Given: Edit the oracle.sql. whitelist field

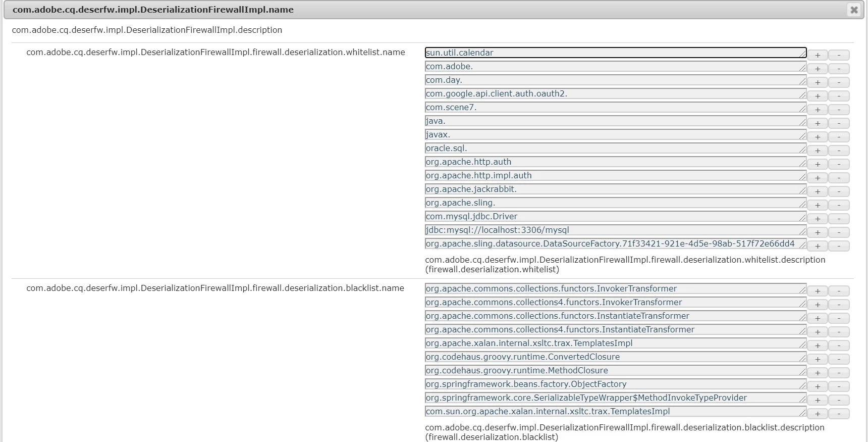Looking at the screenshot, I should click(616, 148).
